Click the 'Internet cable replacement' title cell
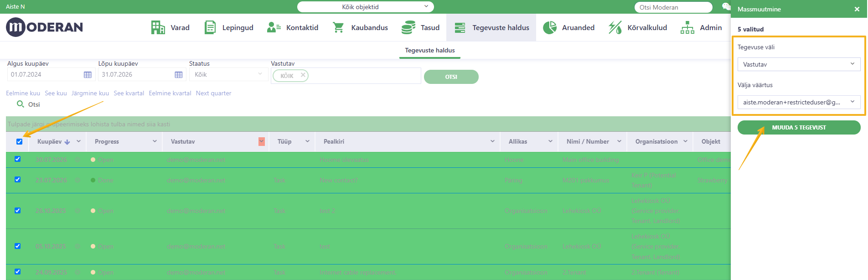Screen dimensions: 868x280 coord(357,272)
